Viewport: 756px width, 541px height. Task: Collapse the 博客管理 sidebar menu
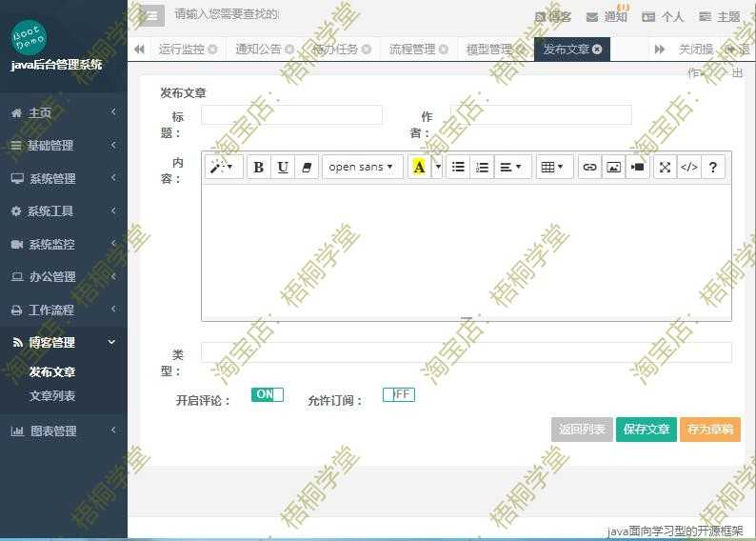pyautogui.click(x=64, y=342)
